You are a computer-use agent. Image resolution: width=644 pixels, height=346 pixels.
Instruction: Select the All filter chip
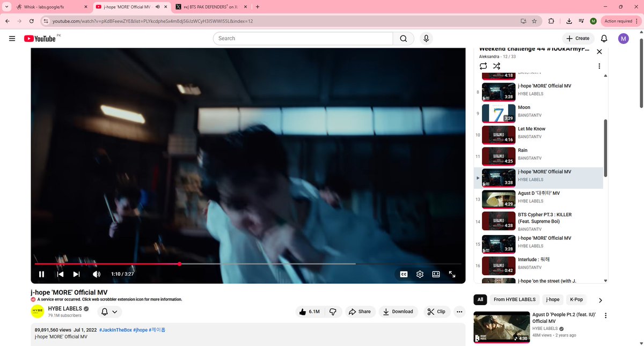pos(480,299)
